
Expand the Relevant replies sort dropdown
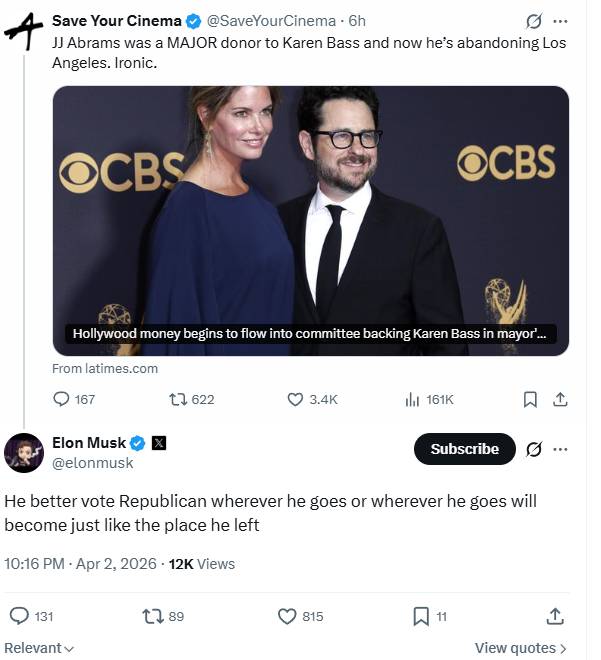[39, 648]
